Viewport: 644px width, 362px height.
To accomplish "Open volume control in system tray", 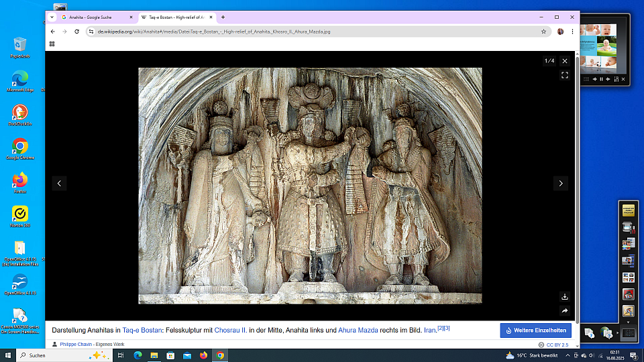I will pyautogui.click(x=592, y=355).
